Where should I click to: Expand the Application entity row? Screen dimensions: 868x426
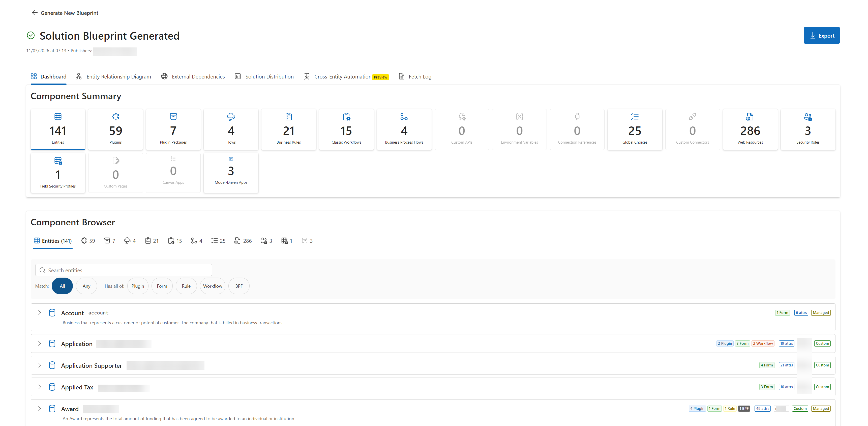39,343
